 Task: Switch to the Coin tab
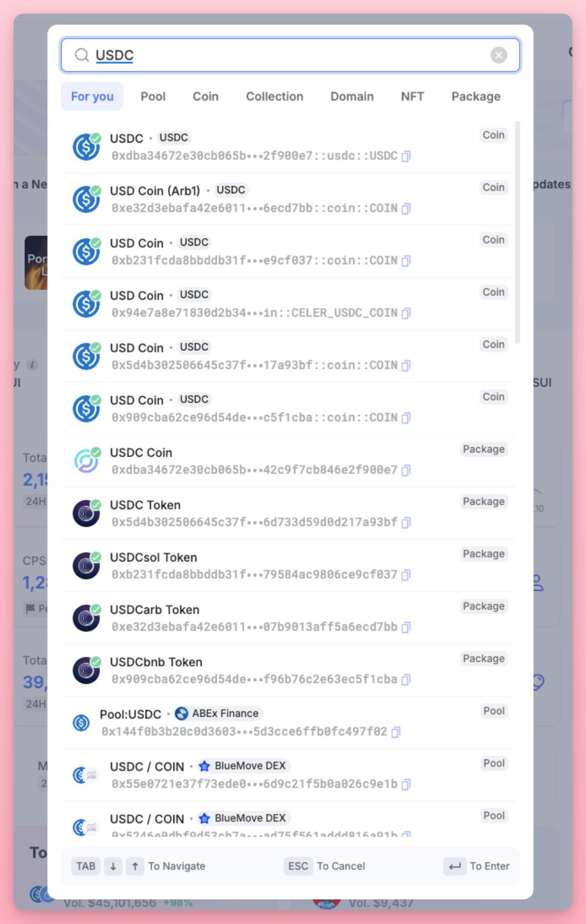(x=206, y=96)
